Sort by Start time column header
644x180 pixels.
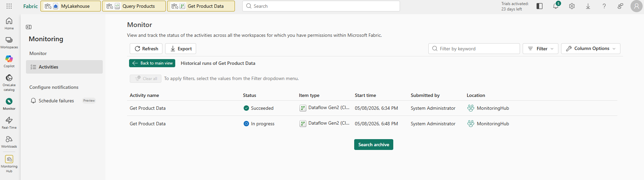point(365,95)
